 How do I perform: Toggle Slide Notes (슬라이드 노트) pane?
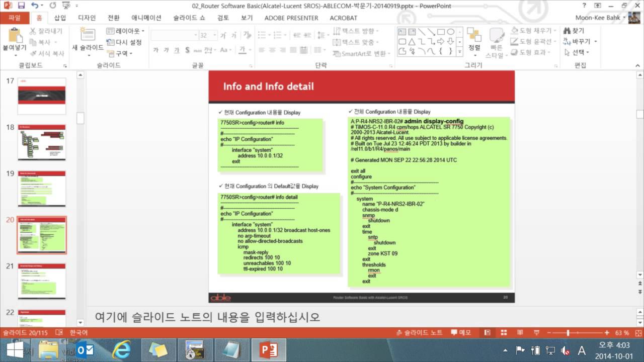coord(420,333)
